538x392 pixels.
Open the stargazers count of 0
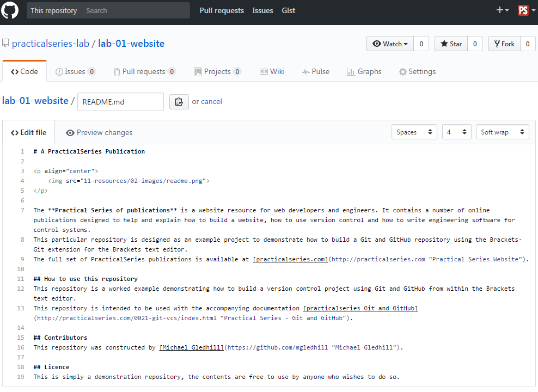[475, 44]
